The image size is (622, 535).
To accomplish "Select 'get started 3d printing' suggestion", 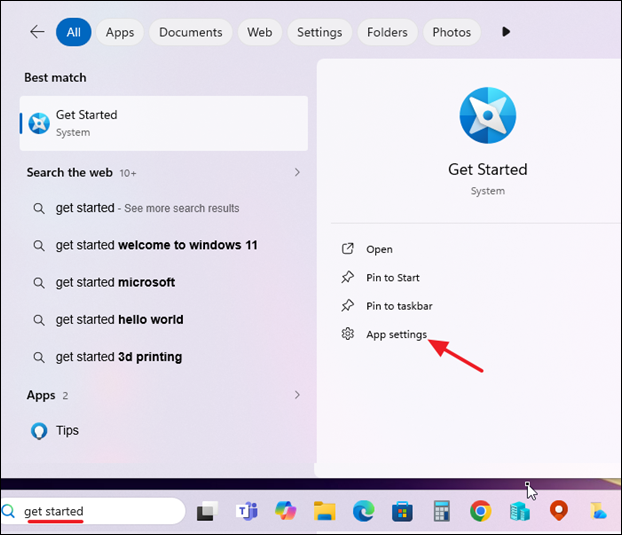I will click(119, 357).
